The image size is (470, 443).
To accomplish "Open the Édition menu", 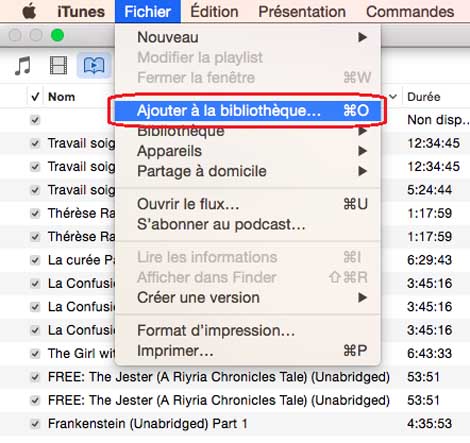I will 214,12.
